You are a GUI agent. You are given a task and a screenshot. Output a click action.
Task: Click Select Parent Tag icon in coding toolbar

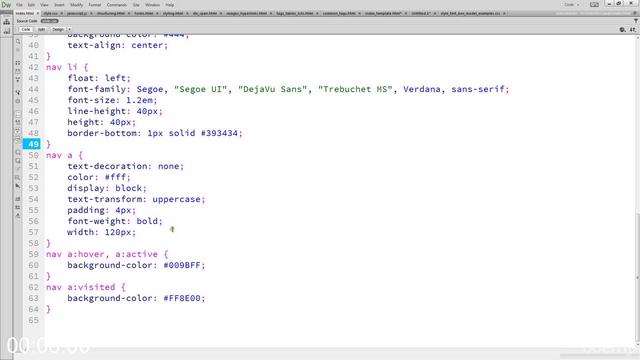pyautogui.click(x=18, y=92)
